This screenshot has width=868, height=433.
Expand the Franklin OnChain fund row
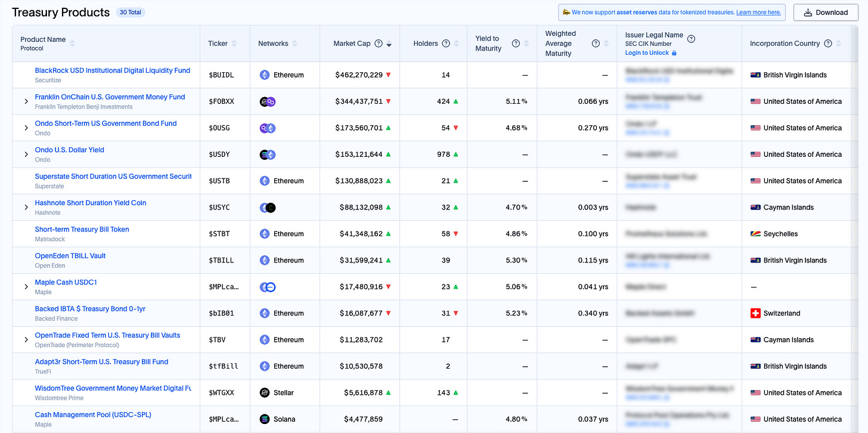click(x=26, y=101)
